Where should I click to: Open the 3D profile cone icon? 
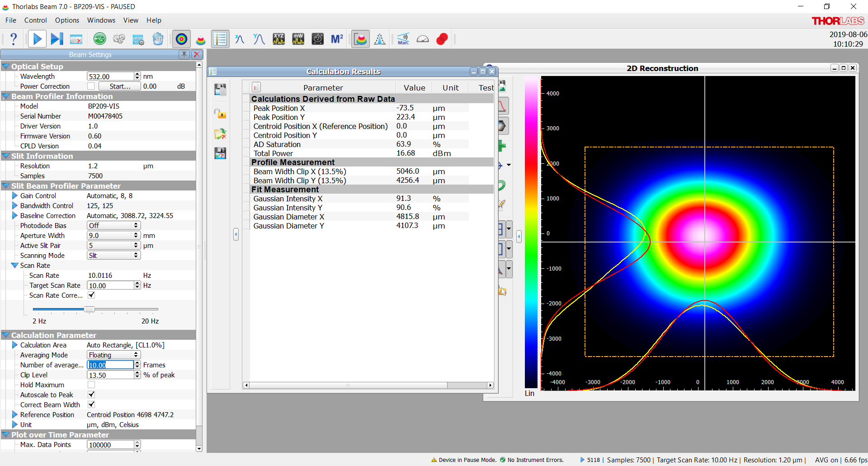201,39
